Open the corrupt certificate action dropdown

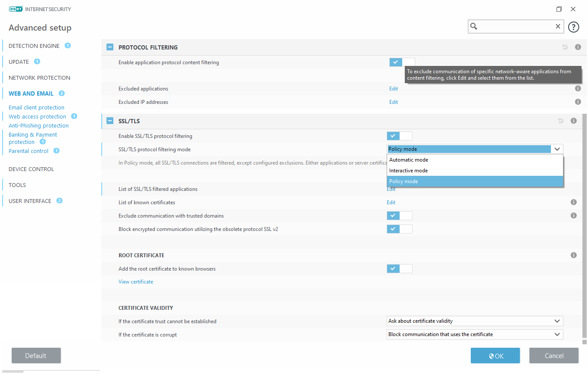[x=475, y=335]
